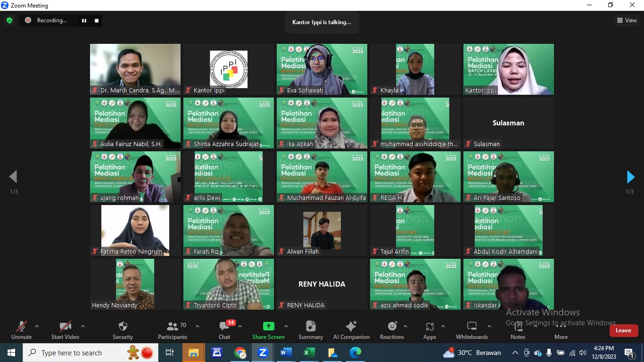Screen dimensions: 644x362
Task: Launch the AI Companion
Action: click(x=351, y=330)
